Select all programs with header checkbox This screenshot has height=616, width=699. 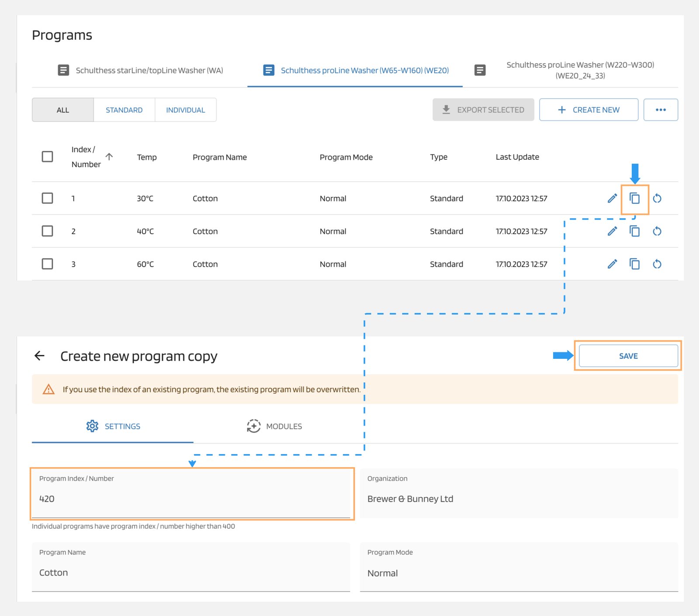coord(47,157)
